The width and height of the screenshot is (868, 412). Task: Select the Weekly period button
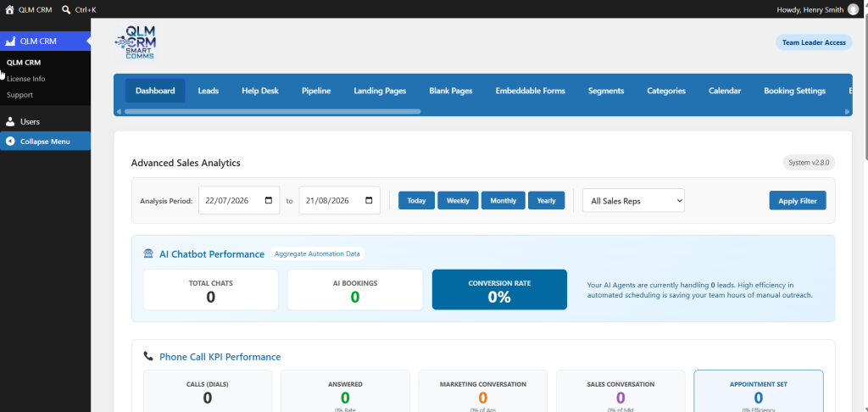coord(458,200)
